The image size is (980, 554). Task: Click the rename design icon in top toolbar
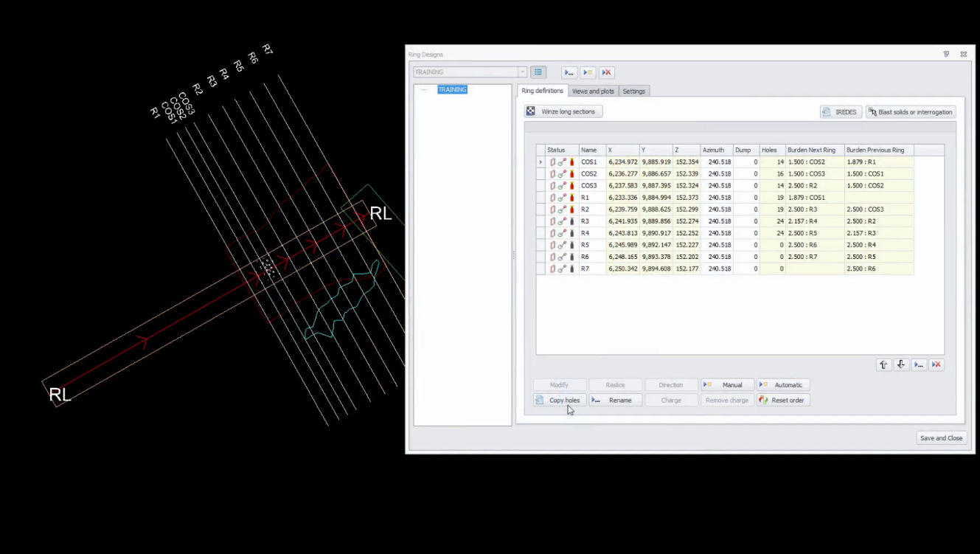[569, 72]
